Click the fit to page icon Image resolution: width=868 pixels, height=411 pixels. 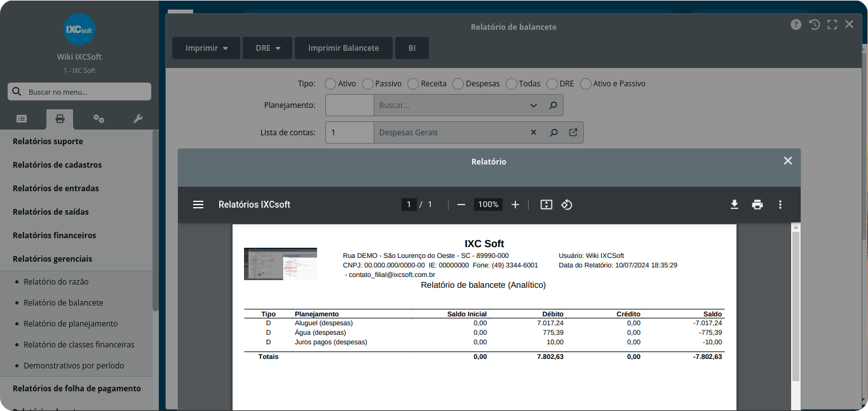546,205
